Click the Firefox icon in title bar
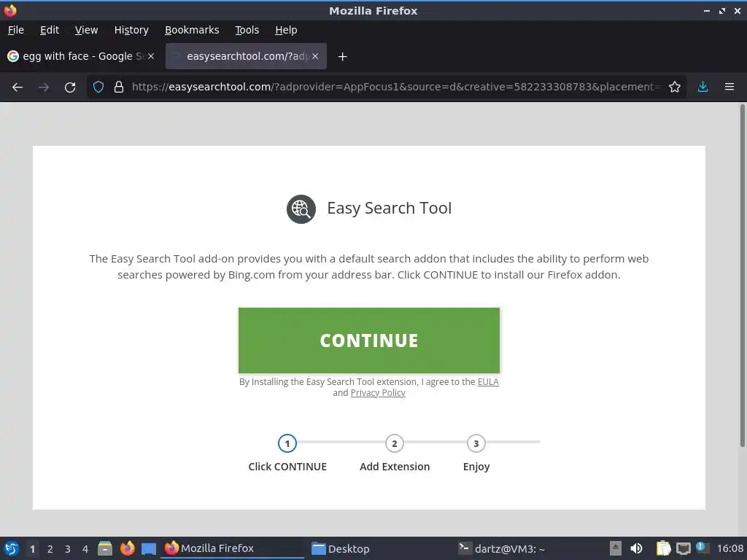747x560 pixels. pos(10,10)
